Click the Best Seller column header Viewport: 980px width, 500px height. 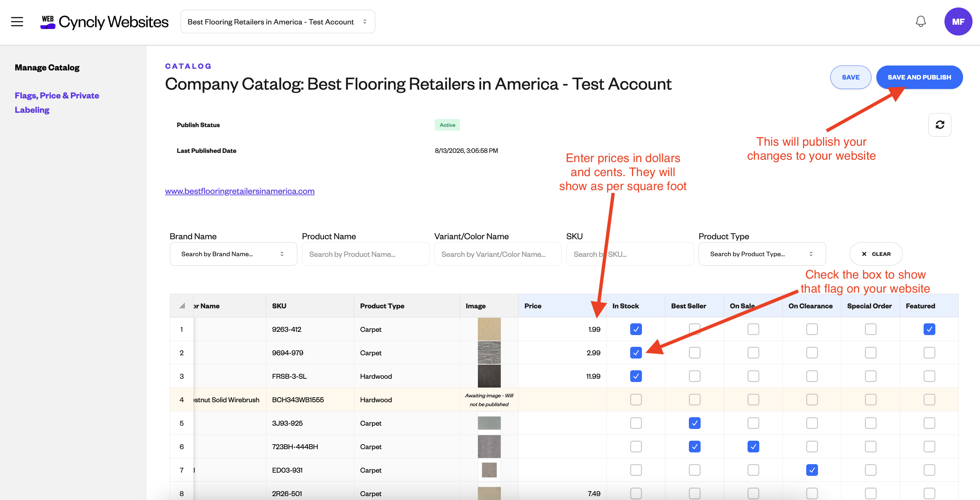[x=694, y=306]
